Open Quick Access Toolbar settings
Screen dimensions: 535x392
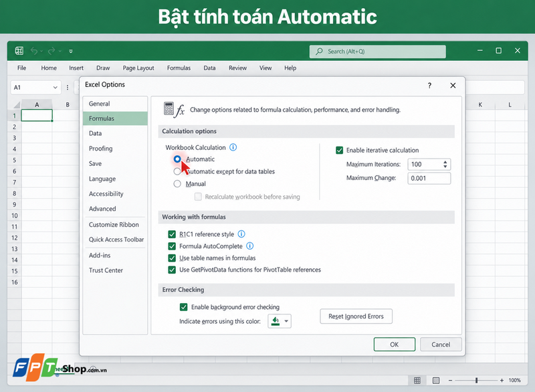pos(115,239)
